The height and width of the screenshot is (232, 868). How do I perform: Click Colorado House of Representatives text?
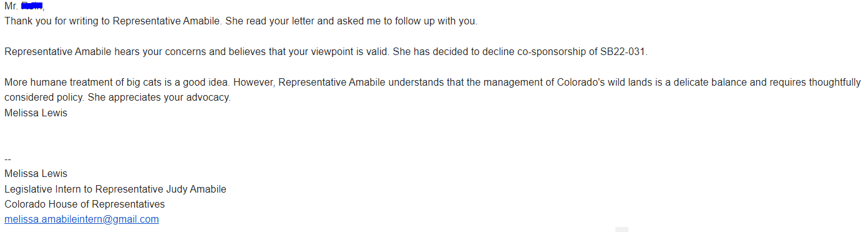[x=85, y=204]
